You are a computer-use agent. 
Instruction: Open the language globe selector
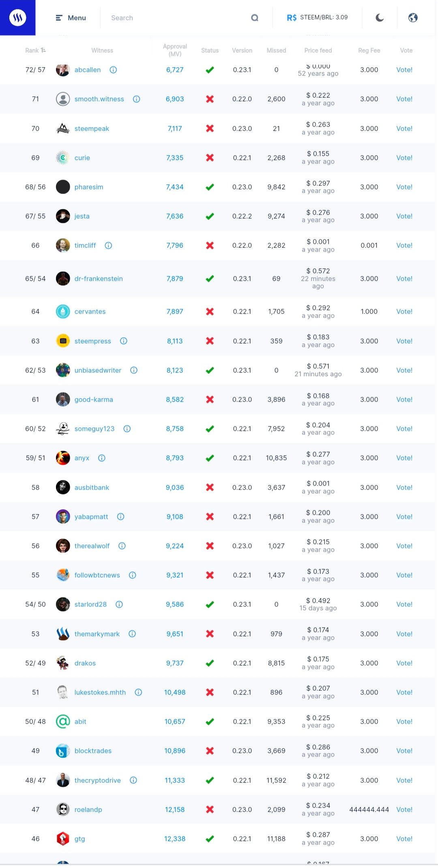pyautogui.click(x=413, y=17)
